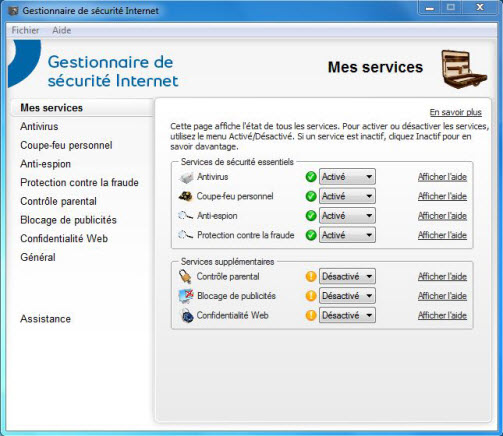Viewport: 503px width, 436px height.
Task: Follow the En savoir plus link
Action: tap(455, 112)
